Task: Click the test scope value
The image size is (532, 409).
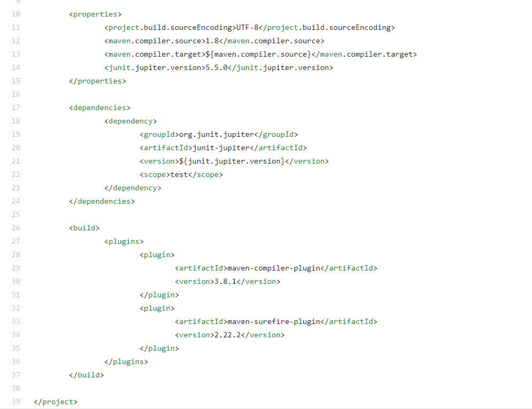Action: [179, 175]
